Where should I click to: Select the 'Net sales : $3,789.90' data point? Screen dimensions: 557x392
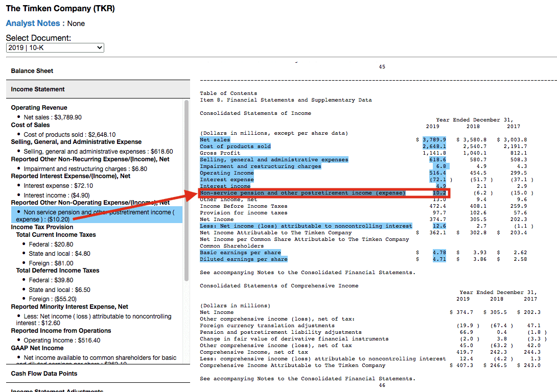pyautogui.click(x=53, y=117)
